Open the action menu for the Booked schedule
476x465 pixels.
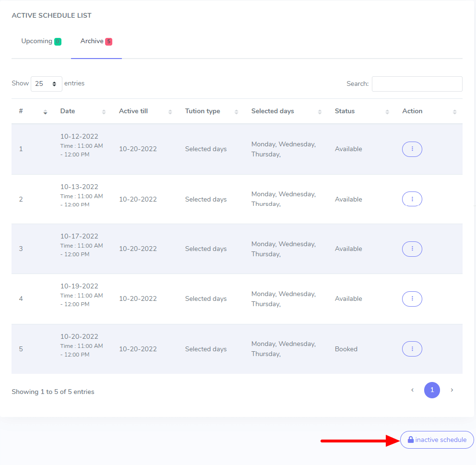coord(412,349)
